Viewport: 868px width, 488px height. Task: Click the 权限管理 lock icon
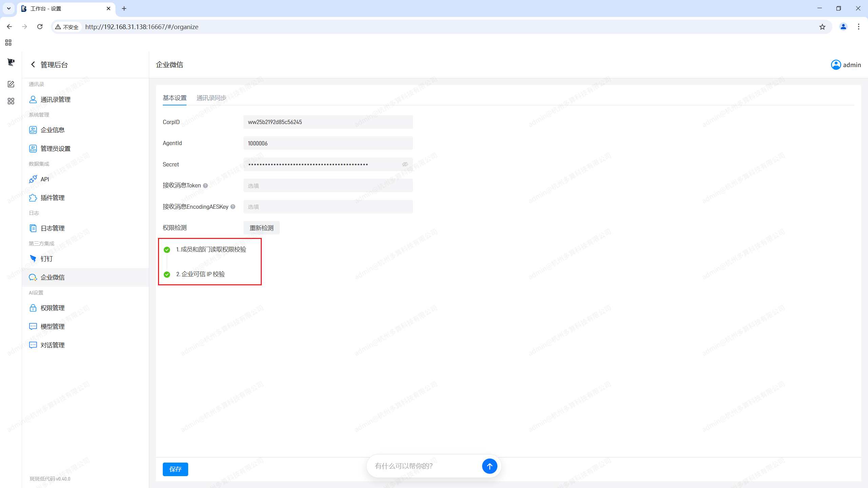coord(33,308)
